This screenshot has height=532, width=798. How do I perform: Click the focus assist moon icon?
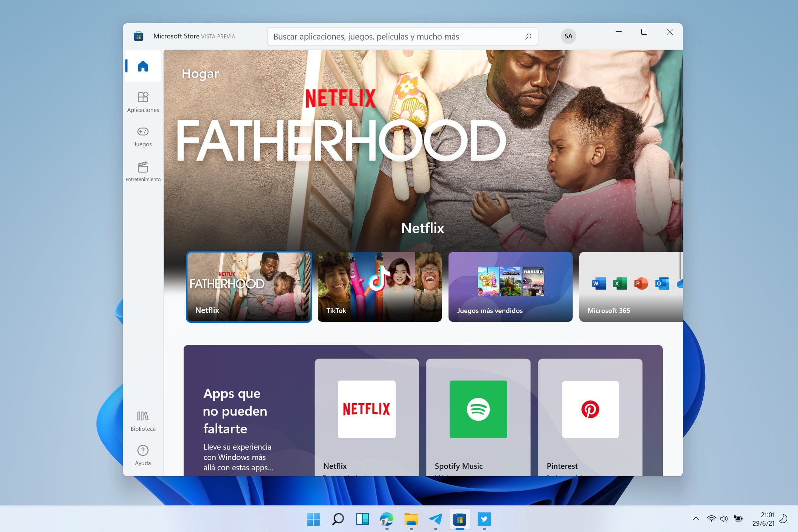coord(783,519)
